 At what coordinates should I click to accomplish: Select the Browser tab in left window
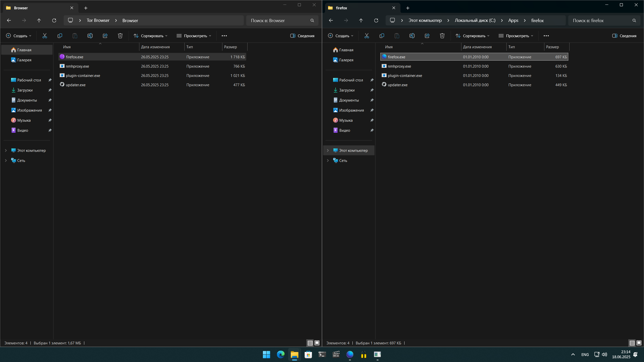point(38,8)
